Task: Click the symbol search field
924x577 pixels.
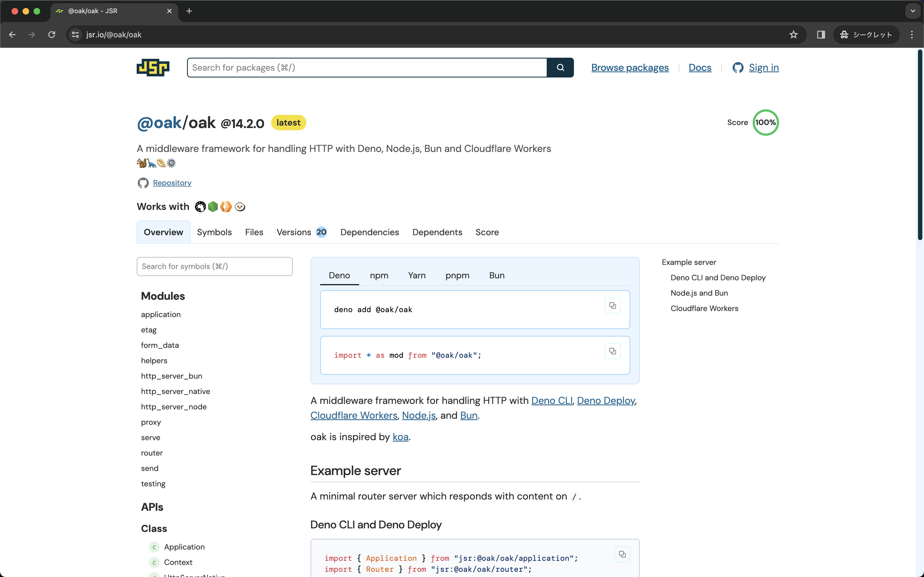Action: (x=215, y=266)
